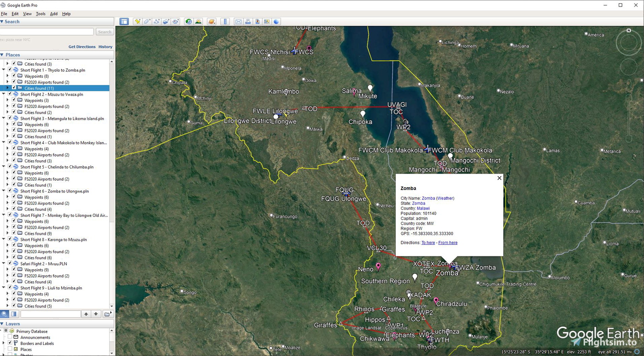Screen dimensions: 644x356
Task: Collapse the Search panel header
Action: (57, 22)
